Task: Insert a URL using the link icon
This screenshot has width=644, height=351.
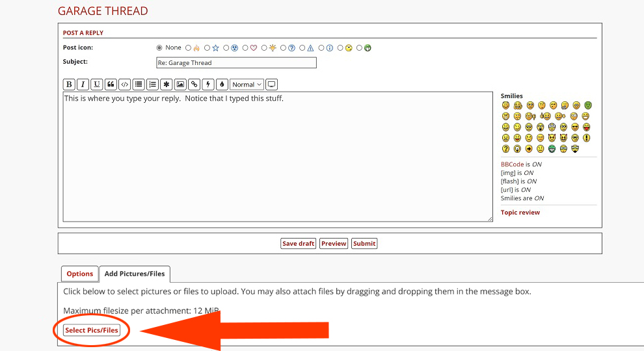Action: [x=194, y=84]
